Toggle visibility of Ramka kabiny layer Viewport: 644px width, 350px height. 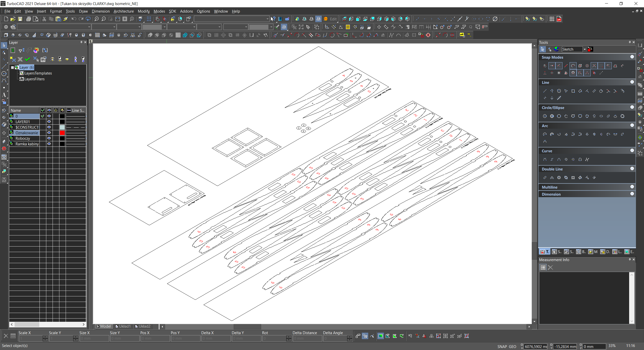point(49,144)
